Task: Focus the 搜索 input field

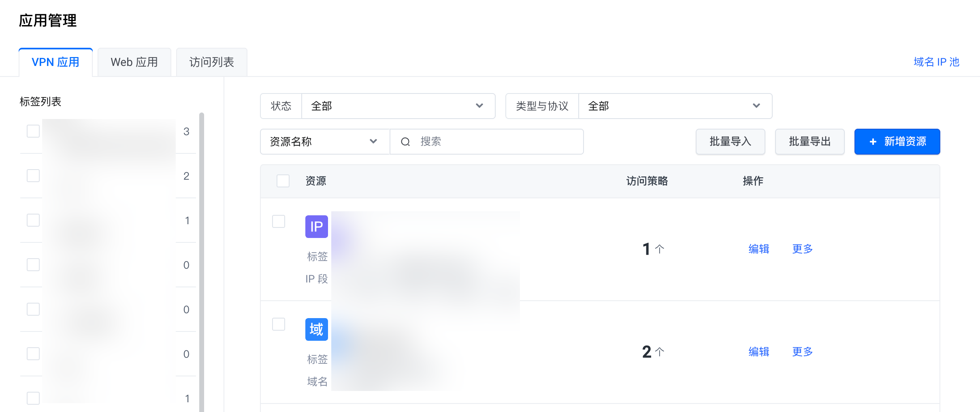Action: (x=498, y=142)
